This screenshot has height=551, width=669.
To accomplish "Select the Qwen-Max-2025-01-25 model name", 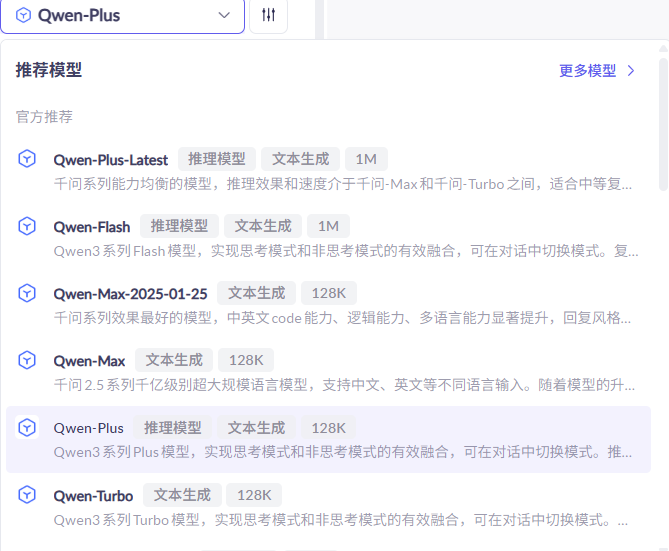I will [x=131, y=294].
